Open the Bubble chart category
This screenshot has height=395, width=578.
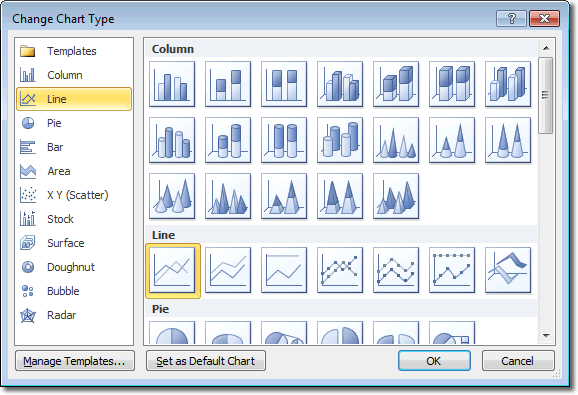point(74,291)
